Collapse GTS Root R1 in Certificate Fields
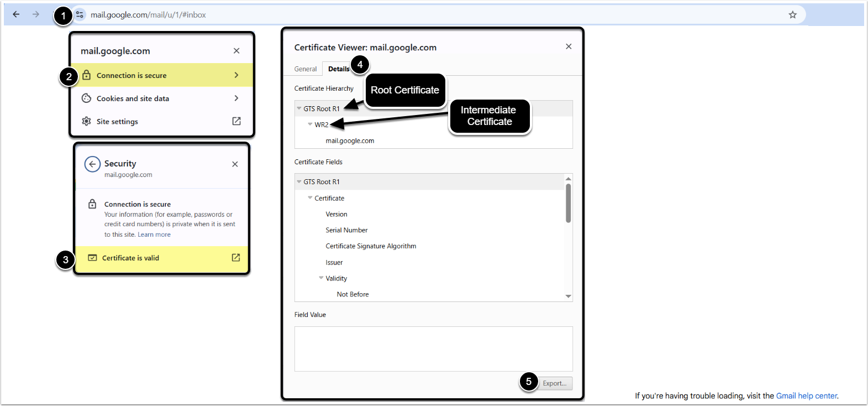 click(299, 181)
